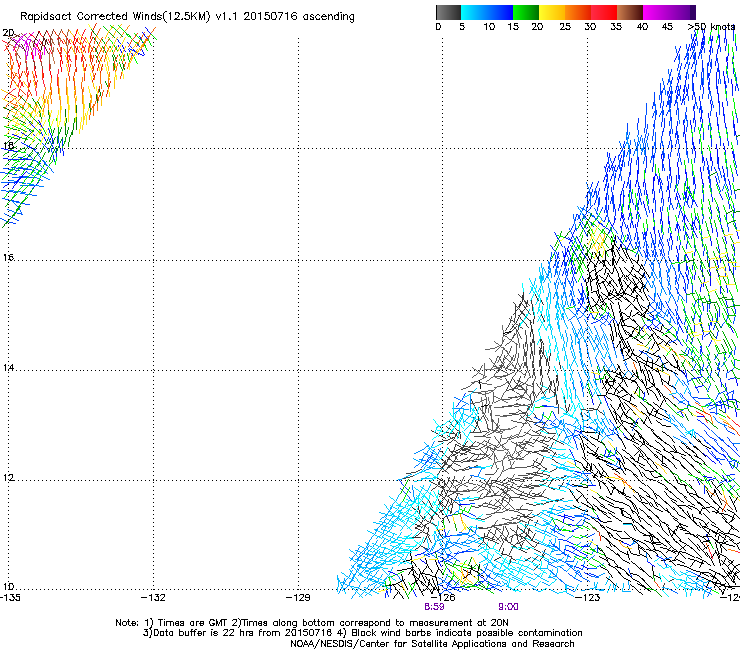This screenshot has width=740, height=650.
Task: Select the gray 0-5 knots color segment
Action: [448, 12]
